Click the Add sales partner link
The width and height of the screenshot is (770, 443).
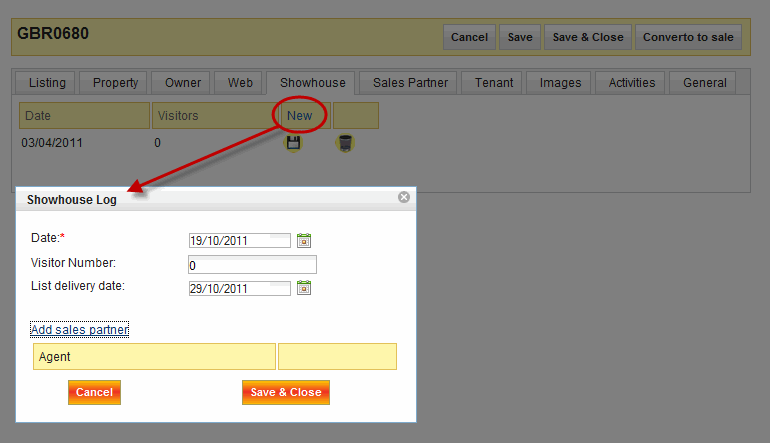(x=80, y=330)
